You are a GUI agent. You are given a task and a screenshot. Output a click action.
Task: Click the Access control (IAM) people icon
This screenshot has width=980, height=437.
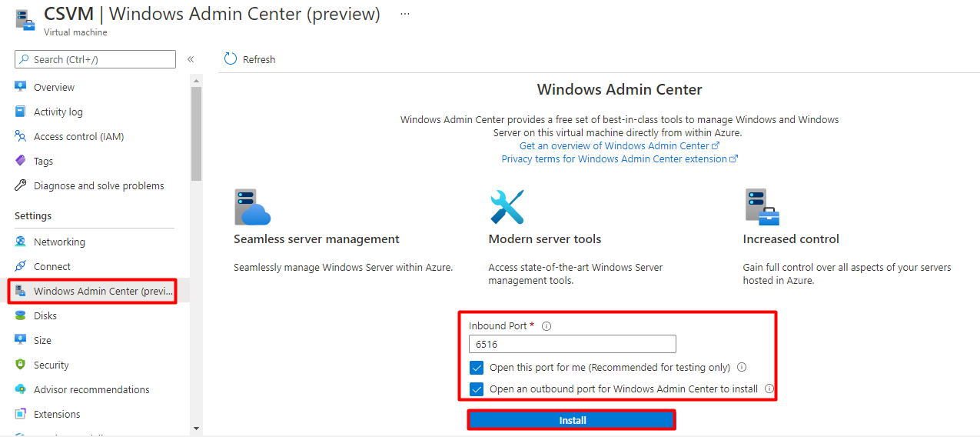pos(21,136)
